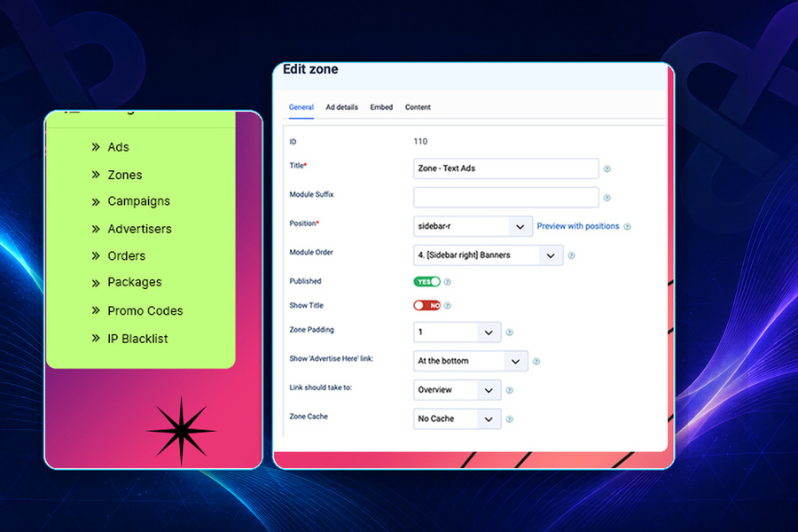This screenshot has width=798, height=532.
Task: Click the help icon next to Published toggle
Action: 448,282
